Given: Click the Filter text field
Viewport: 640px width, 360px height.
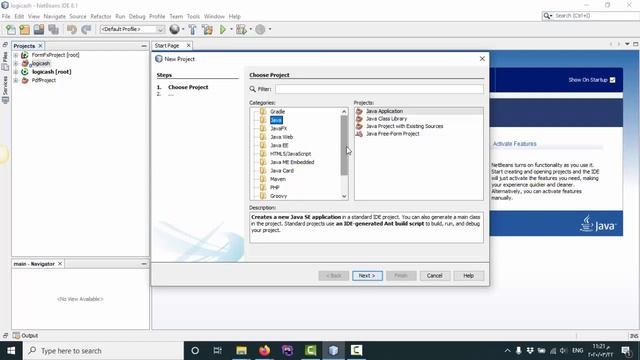Looking at the screenshot, I should point(379,89).
